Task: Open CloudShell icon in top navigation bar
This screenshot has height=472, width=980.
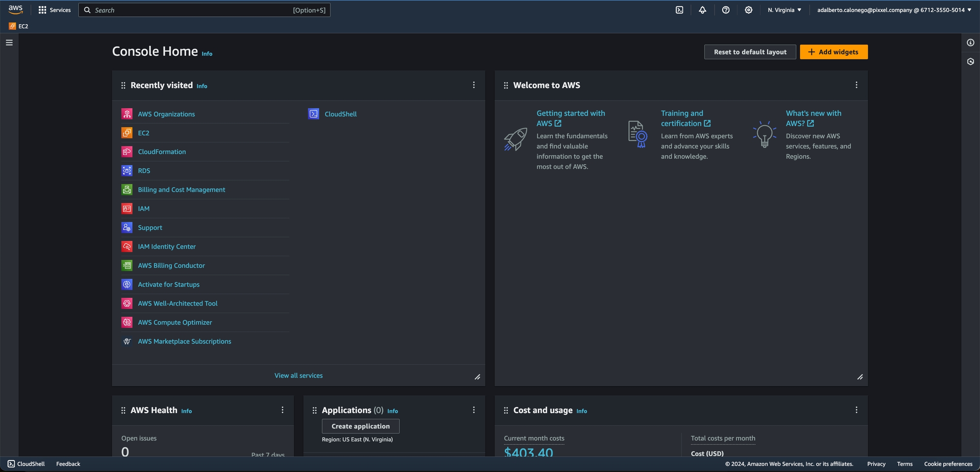Action: click(679, 10)
